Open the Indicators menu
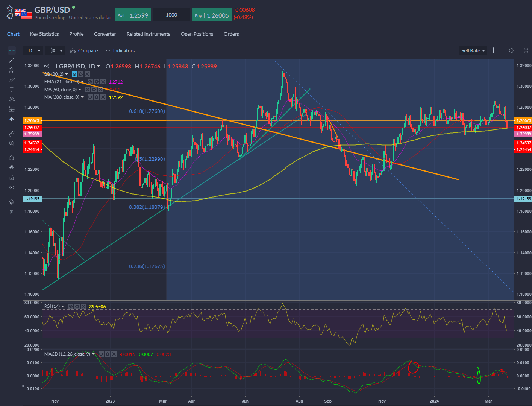Image resolution: width=532 pixels, height=406 pixels. coord(120,51)
